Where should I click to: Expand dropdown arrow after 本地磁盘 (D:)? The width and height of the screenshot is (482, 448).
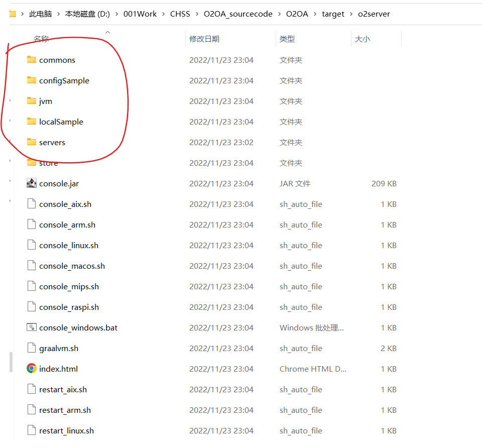(117, 14)
